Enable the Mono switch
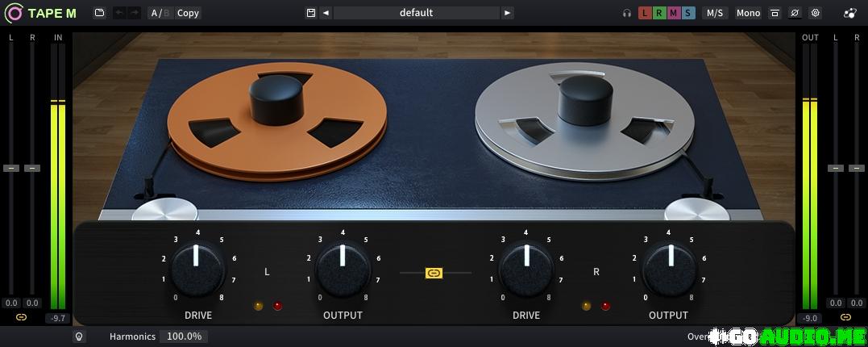 click(748, 13)
